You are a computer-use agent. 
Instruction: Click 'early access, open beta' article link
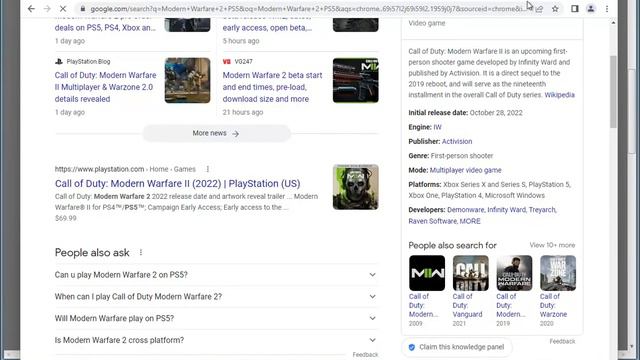coord(267,28)
